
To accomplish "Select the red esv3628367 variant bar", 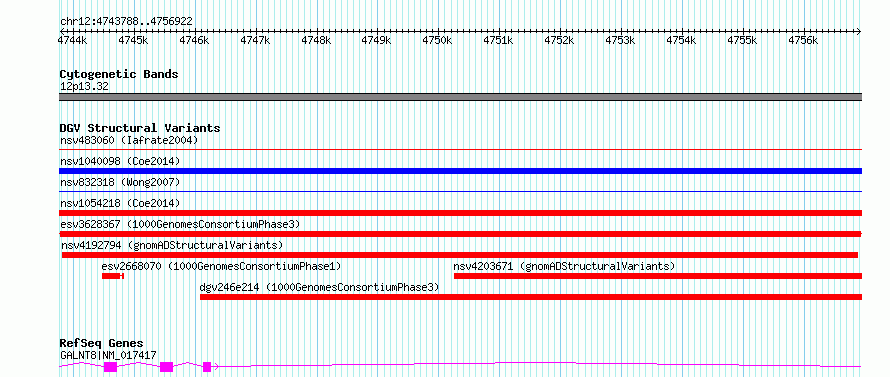I will [460, 234].
